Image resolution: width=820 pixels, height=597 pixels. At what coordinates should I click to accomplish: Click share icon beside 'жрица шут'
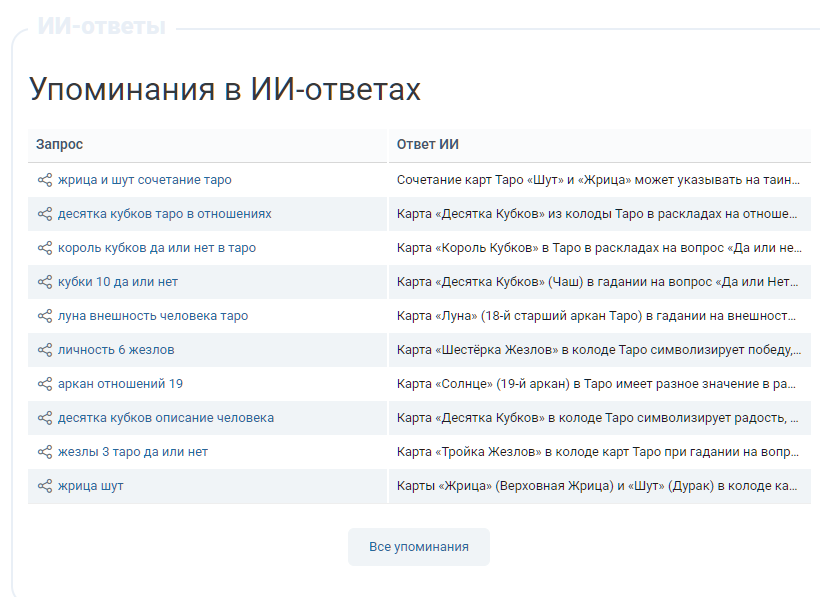click(x=45, y=486)
